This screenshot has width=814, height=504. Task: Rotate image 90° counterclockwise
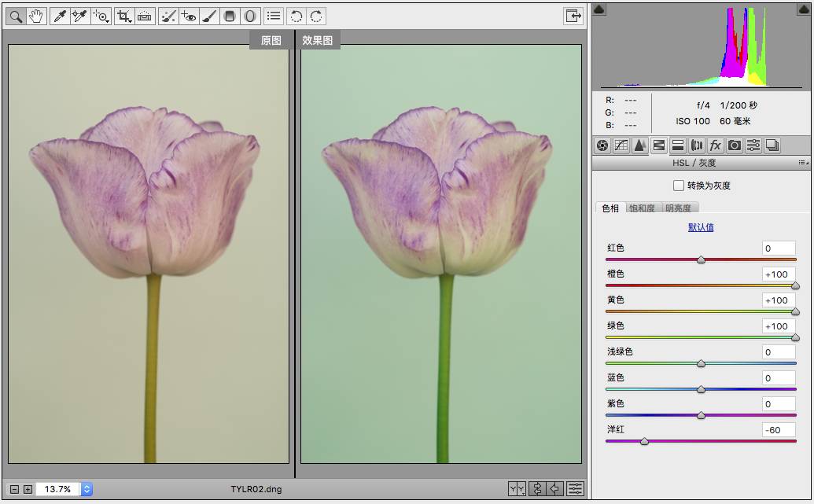point(296,16)
